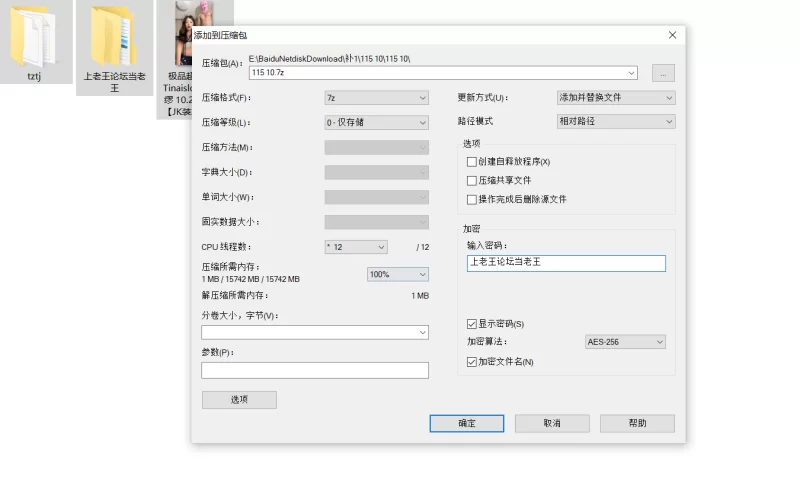The image size is (800, 481).
Task: Open the 压缩格式 7z dropdown
Action: coord(376,98)
